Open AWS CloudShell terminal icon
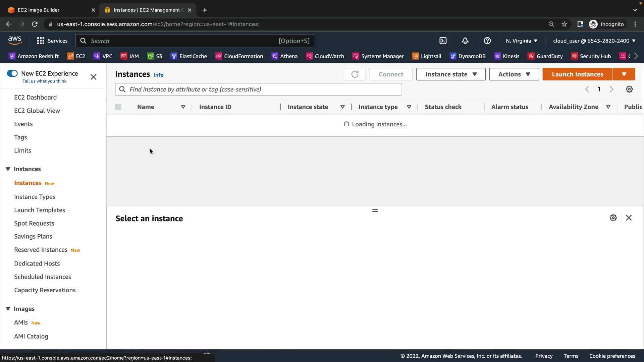 pyautogui.click(x=443, y=41)
